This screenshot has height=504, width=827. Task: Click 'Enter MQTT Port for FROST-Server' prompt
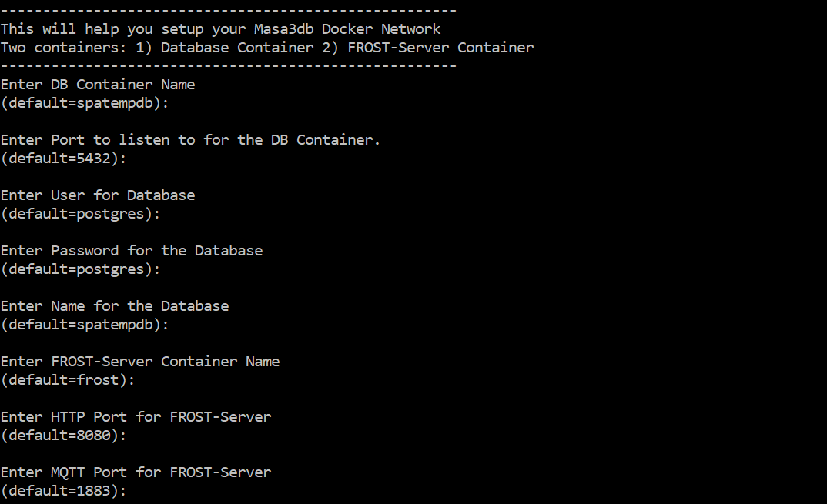tap(136, 472)
